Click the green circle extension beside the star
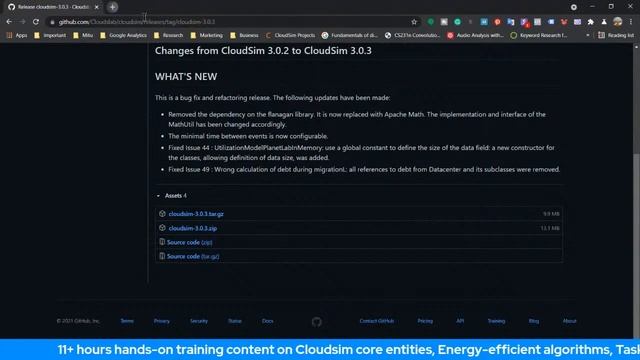The width and height of the screenshot is (640, 360). click(431, 22)
